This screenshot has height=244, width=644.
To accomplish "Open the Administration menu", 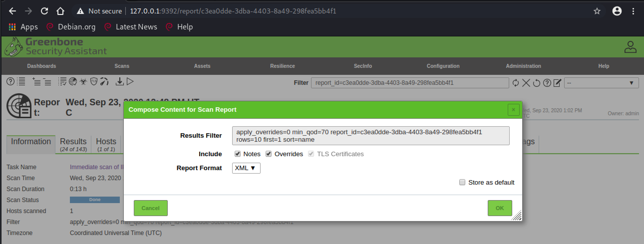I will click(x=523, y=66).
